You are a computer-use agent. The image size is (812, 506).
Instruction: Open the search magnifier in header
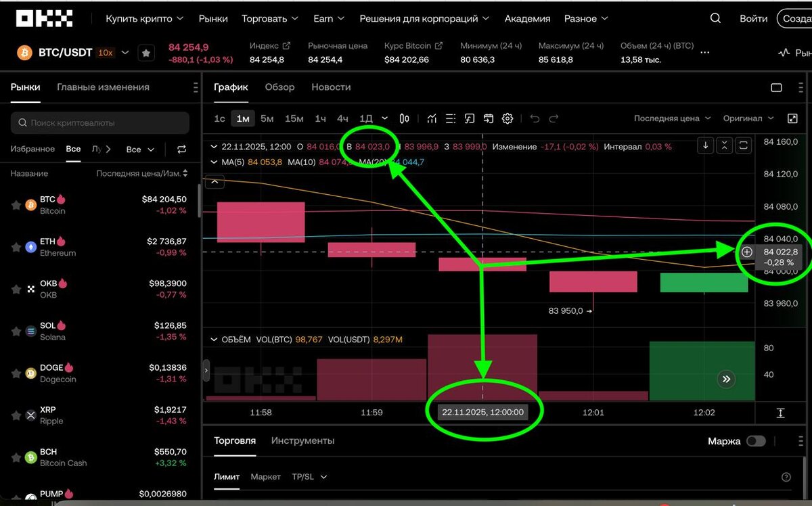click(715, 18)
